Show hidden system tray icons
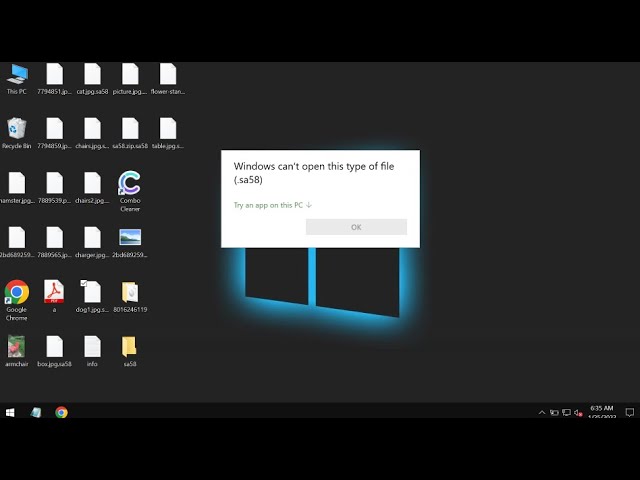640x480 pixels. pos(542,413)
